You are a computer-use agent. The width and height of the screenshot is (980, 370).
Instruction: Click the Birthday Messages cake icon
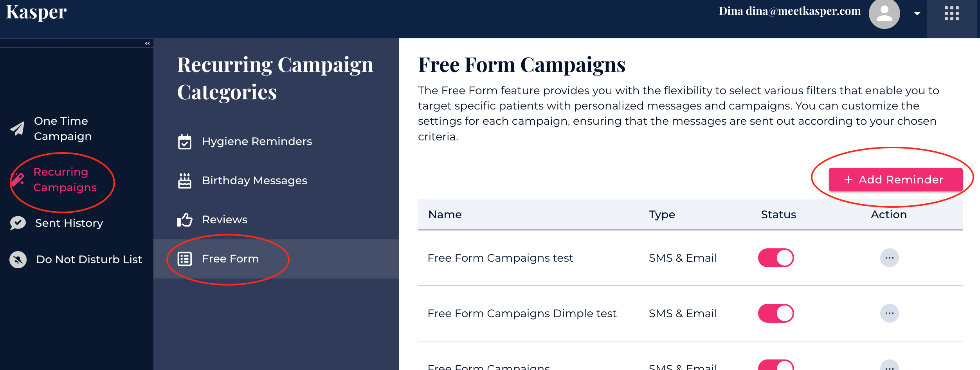[185, 181]
